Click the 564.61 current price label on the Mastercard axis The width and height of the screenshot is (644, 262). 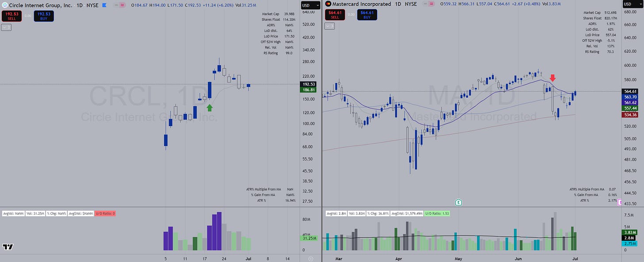tap(631, 91)
